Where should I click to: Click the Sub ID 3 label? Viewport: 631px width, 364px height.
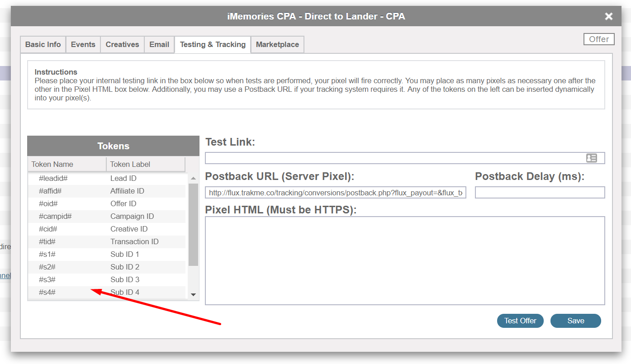pos(125,279)
